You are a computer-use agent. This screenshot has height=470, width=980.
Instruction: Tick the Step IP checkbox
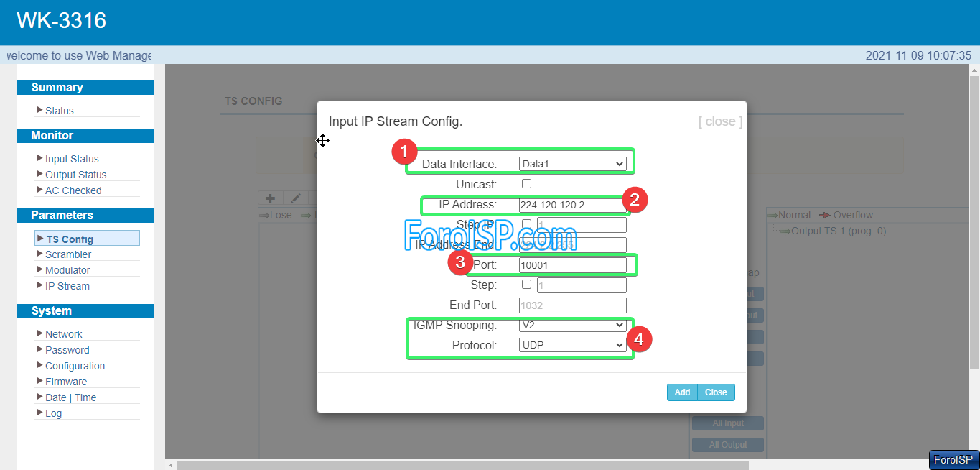tap(526, 224)
